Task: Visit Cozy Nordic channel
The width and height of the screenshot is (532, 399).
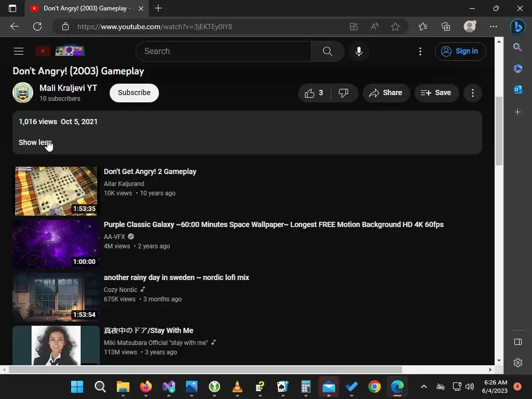Action: (121, 290)
